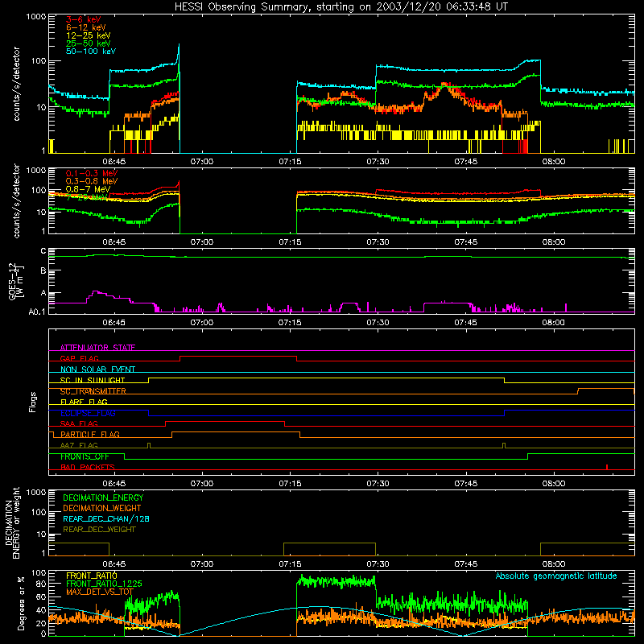
Task: Click the Degrees or % axis title
Action: (x=21, y=603)
